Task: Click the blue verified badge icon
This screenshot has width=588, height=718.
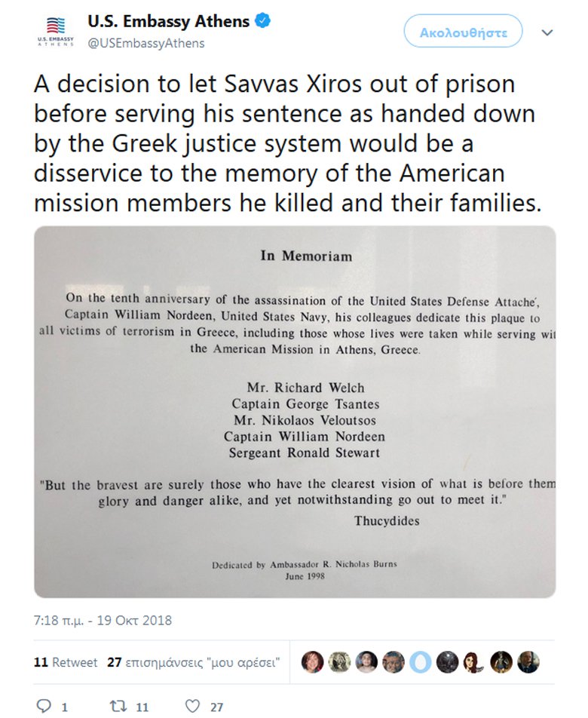Action: (262, 21)
